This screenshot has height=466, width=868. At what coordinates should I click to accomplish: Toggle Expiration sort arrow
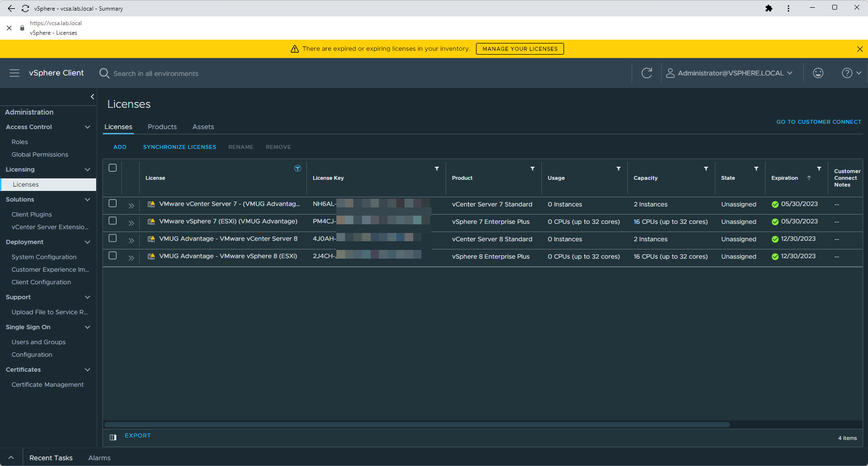[x=809, y=178]
